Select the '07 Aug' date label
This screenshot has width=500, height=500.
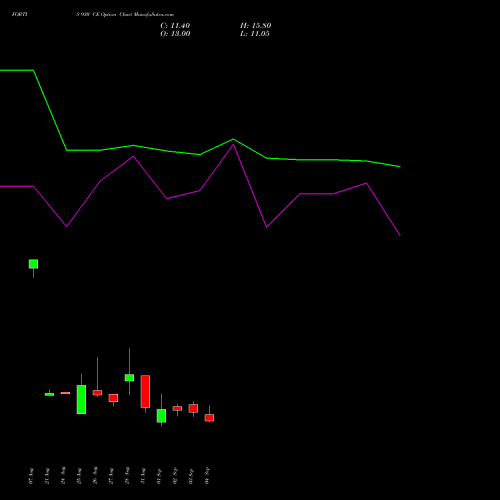click(31, 476)
